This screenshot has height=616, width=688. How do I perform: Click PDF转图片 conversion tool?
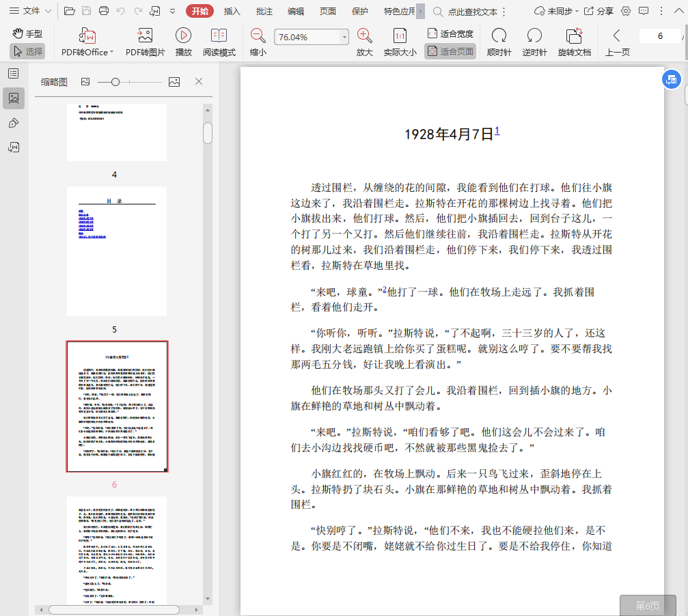click(x=146, y=42)
